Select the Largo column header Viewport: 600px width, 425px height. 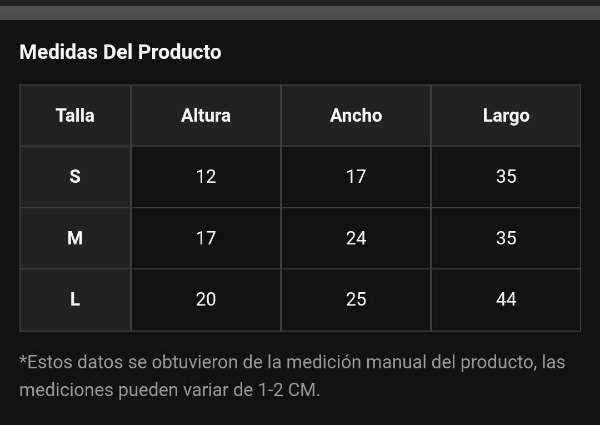click(506, 116)
